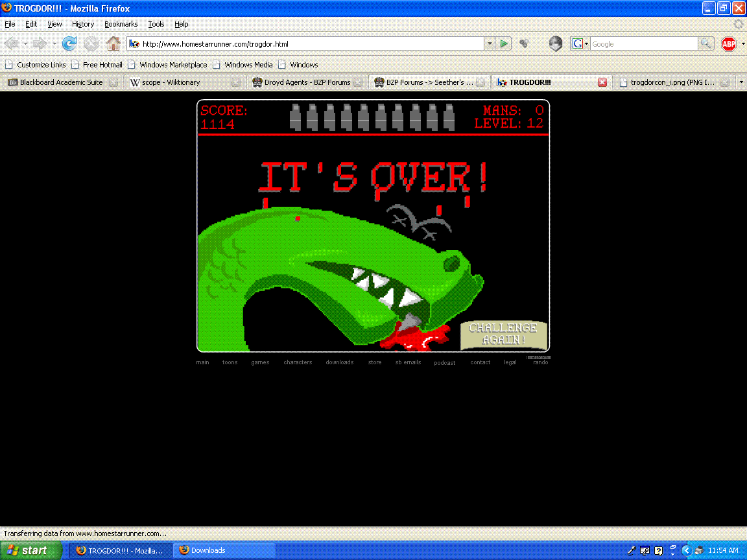Click the printer icon in system tray
This screenshot has width=747, height=560.
[699, 550]
